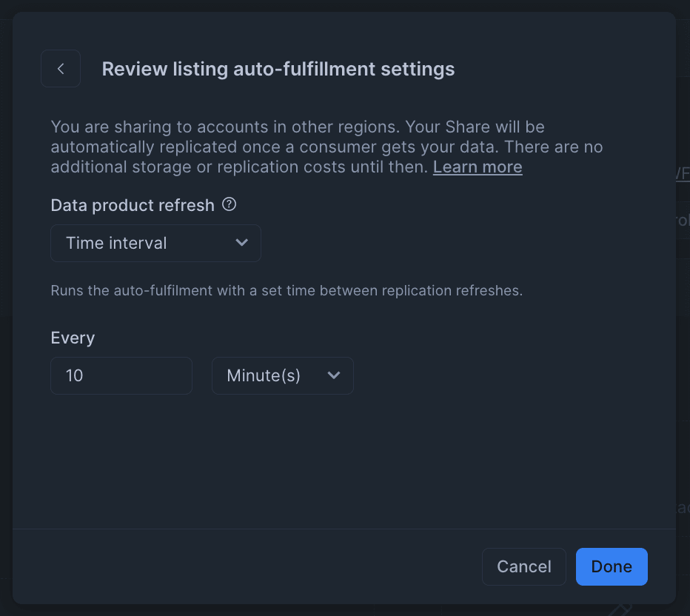Click the dimmed backdrop above the dialog
This screenshot has height=616, width=690.
point(345,6)
